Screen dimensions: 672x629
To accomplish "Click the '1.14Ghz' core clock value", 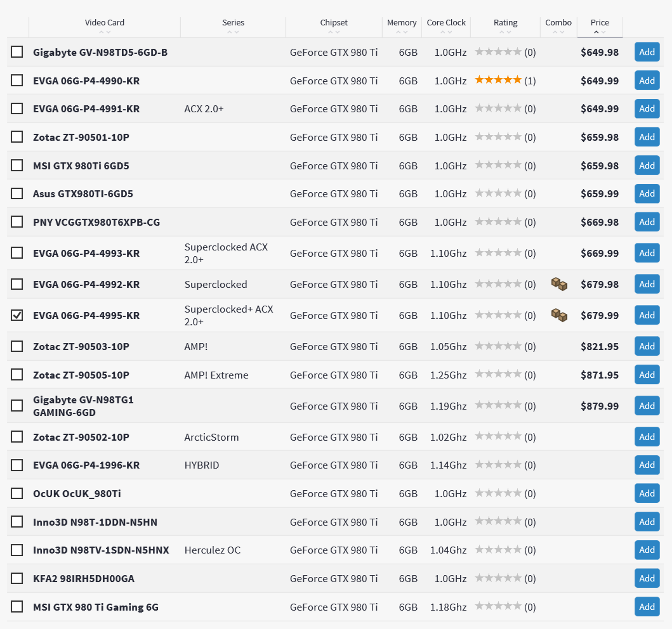I will click(x=448, y=465).
